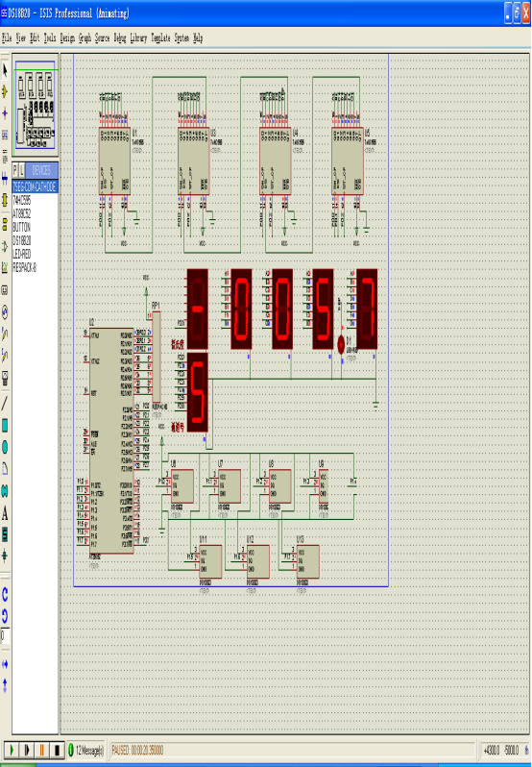Viewport: 532px width, 767px height.
Task: Open the Design menu
Action: click(x=67, y=38)
